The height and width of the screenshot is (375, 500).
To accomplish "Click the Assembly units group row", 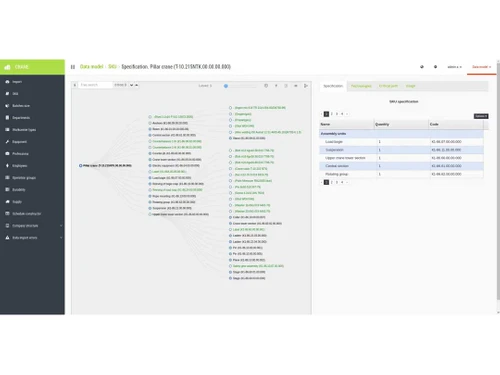I will click(x=401, y=134).
